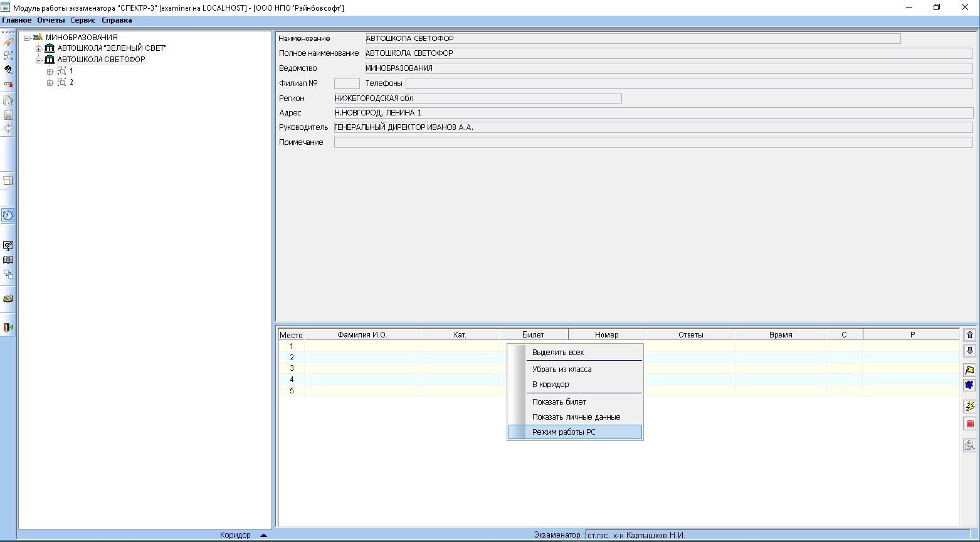This screenshot has height=542, width=980.
Task: Select АВТОШКОЛА "ЗЕЛЕНЫЙ СВЕТ" tree item
Action: click(112, 48)
